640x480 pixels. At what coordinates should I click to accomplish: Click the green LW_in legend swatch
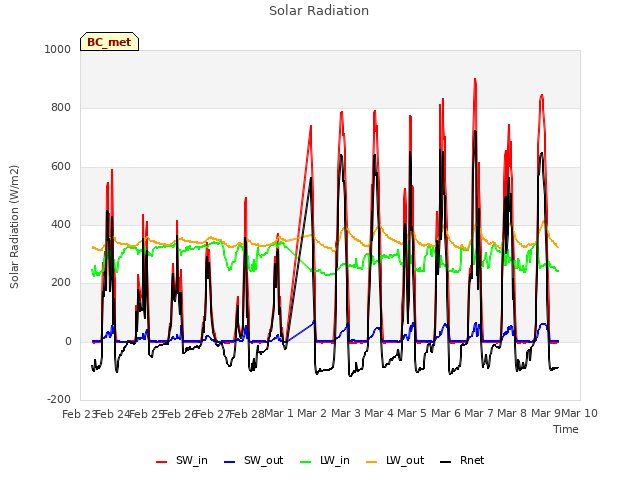pos(306,462)
